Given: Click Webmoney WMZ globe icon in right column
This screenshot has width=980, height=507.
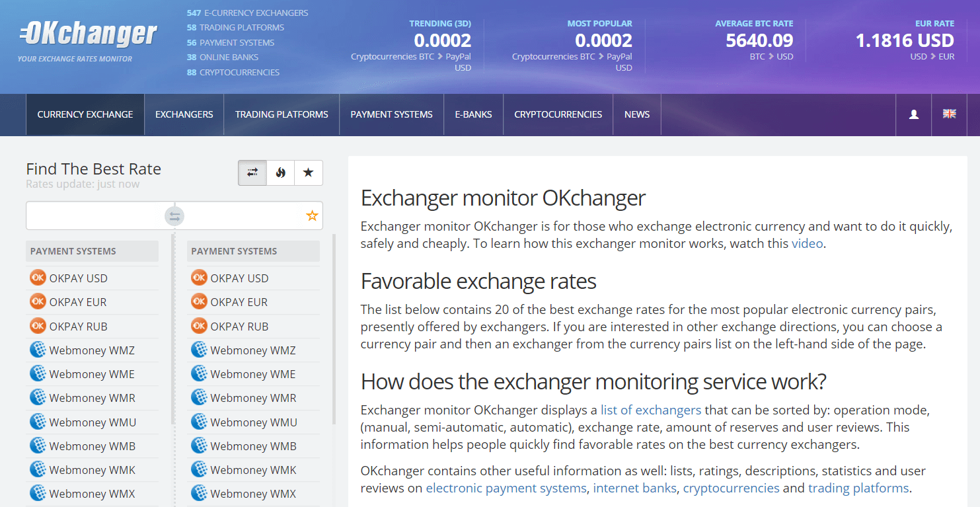Looking at the screenshot, I should click(199, 350).
